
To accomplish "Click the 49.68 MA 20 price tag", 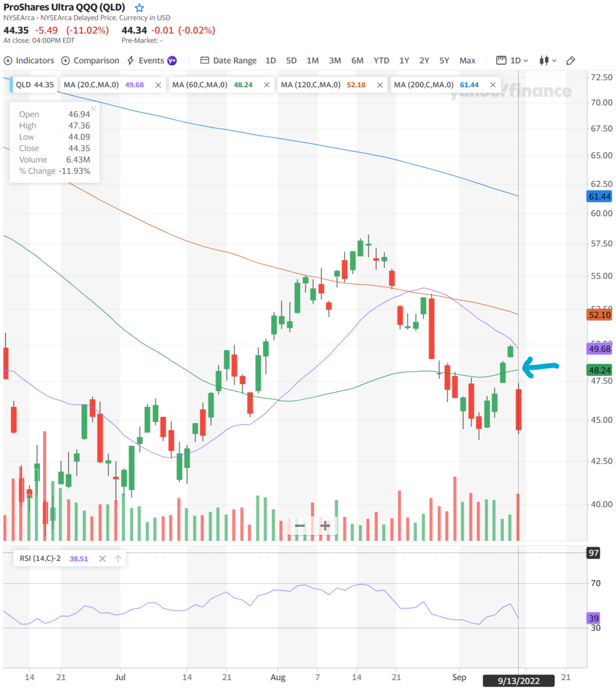I will coord(599,349).
